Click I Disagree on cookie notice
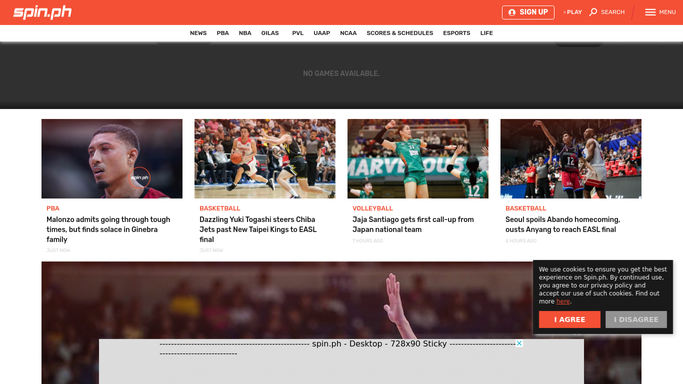The image size is (683, 384). point(636,319)
